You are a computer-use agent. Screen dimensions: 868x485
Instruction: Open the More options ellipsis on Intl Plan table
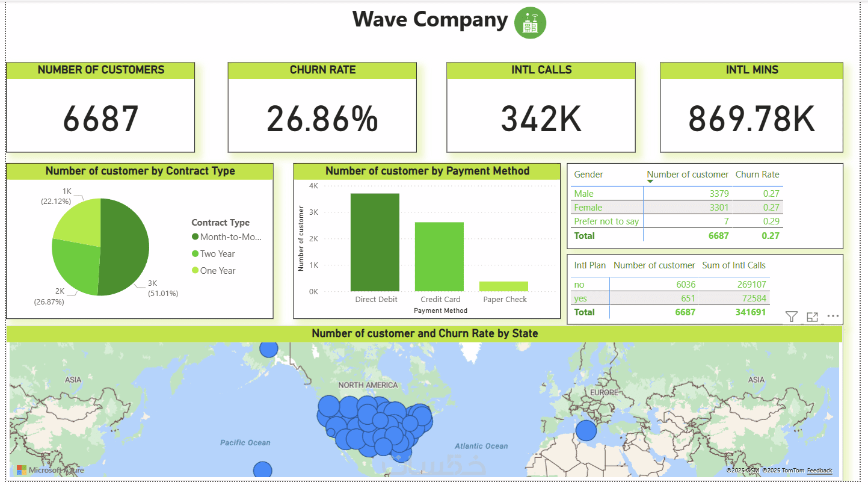pos(833,316)
